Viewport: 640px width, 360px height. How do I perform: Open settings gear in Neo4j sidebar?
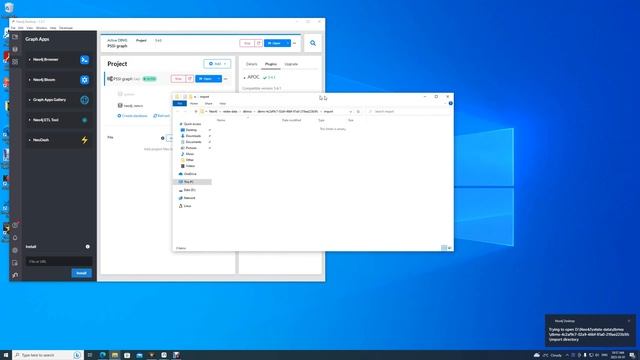[x=15, y=250]
